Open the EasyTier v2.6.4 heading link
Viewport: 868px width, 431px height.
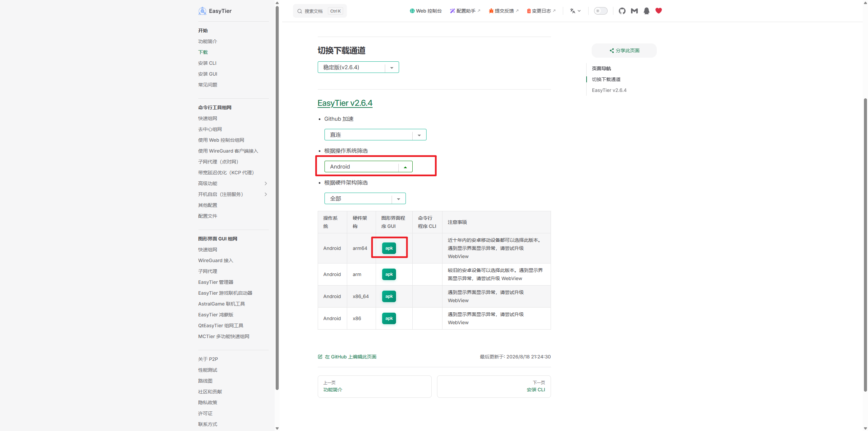(345, 103)
